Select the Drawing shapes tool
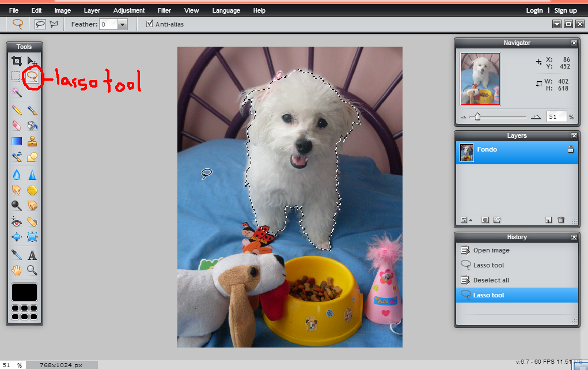The width and height of the screenshot is (588, 370). click(x=32, y=157)
